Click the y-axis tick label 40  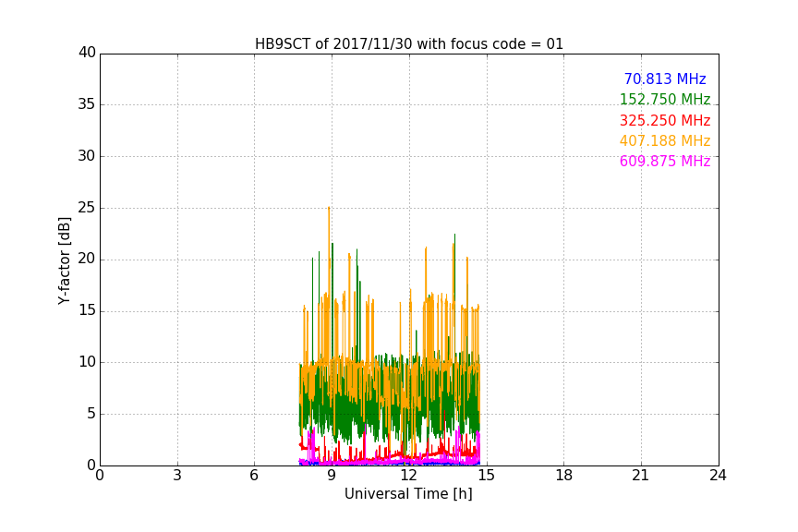tap(87, 53)
